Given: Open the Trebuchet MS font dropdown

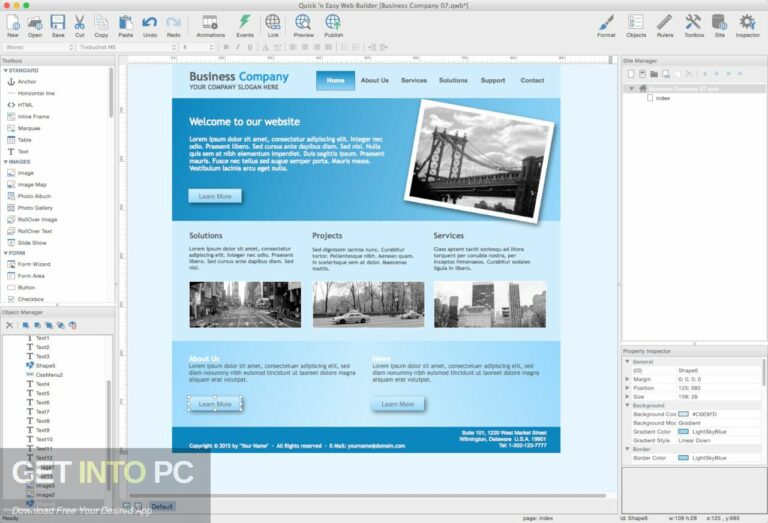Looking at the screenshot, I should coord(127,48).
